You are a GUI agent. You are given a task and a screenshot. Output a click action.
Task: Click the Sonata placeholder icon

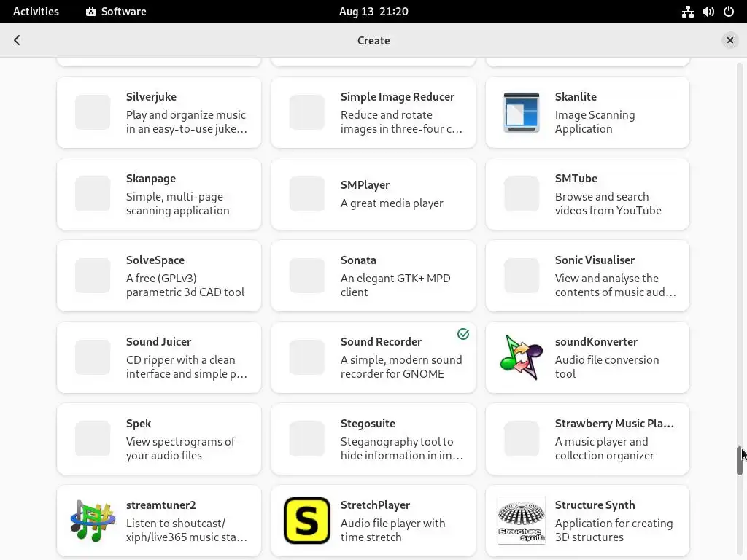(307, 276)
